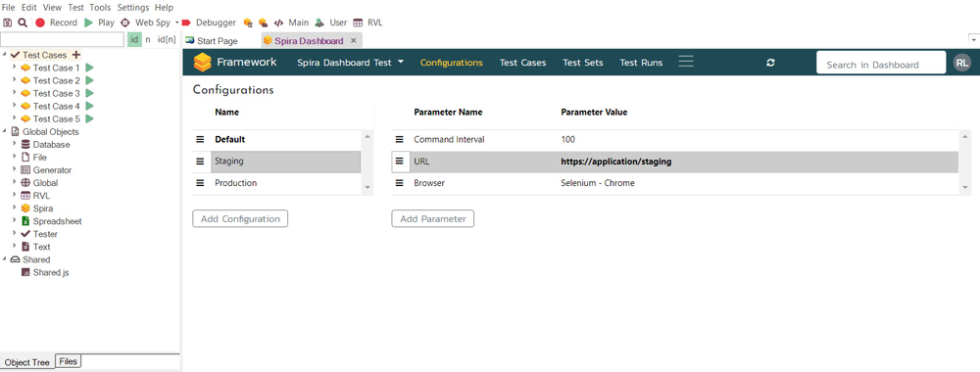Switch to the Start Page tab
This screenshot has height=372, width=980.
(x=212, y=41)
